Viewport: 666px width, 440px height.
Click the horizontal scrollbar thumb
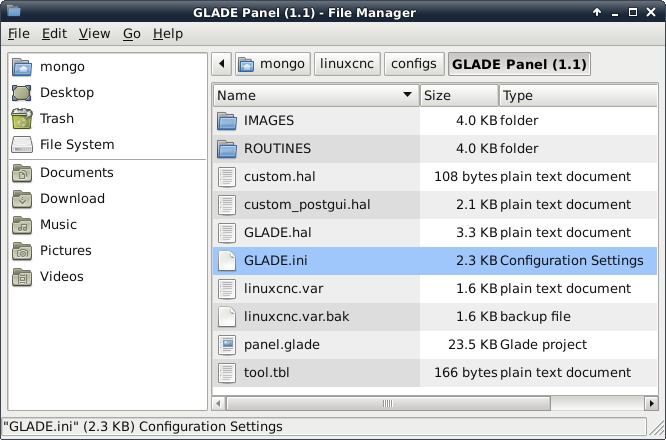[388, 403]
